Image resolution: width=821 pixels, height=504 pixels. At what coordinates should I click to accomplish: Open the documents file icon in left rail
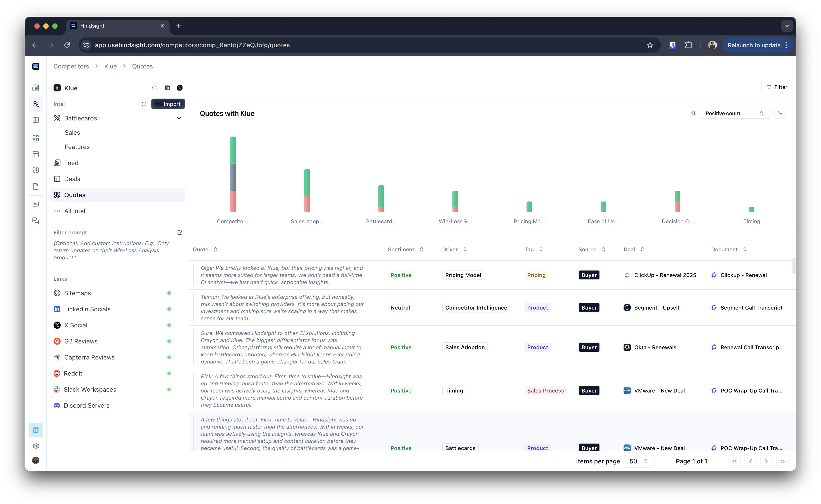click(36, 186)
